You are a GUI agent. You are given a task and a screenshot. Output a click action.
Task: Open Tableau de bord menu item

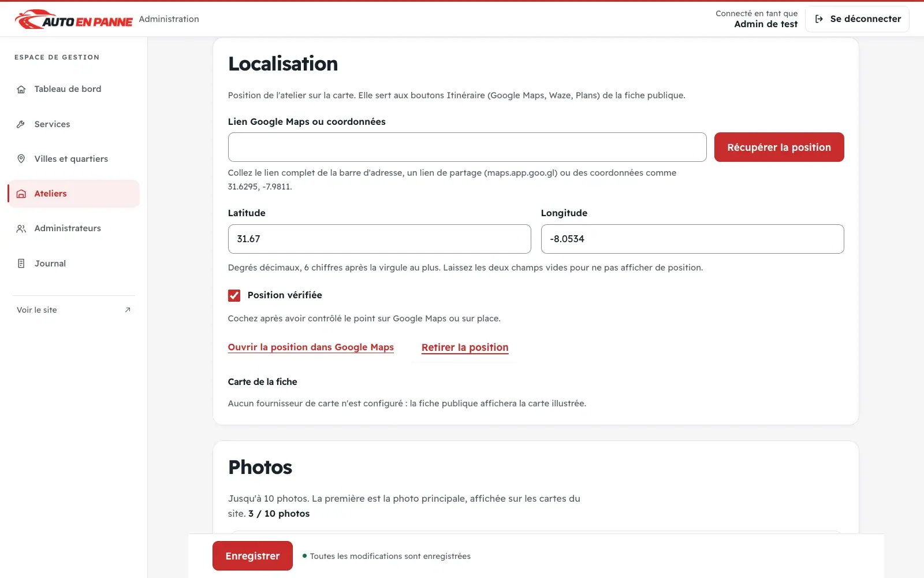pyautogui.click(x=73, y=89)
